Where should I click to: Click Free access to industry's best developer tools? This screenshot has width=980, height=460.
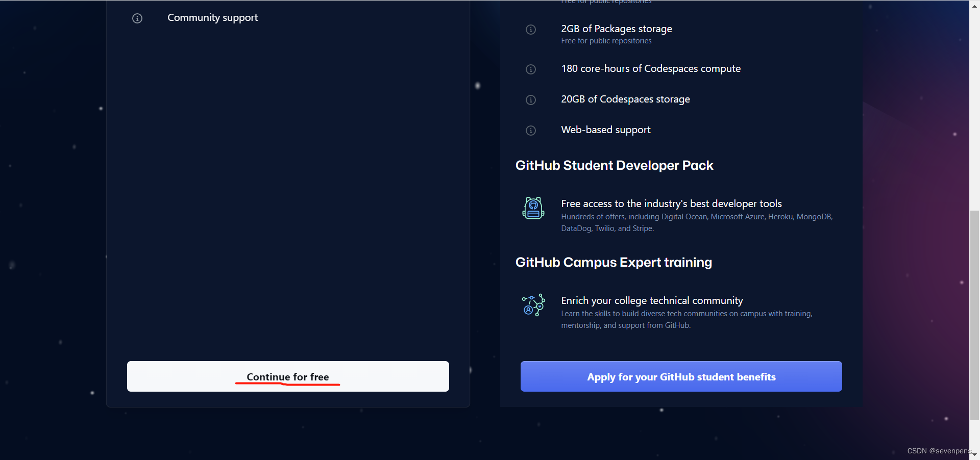pos(671,203)
